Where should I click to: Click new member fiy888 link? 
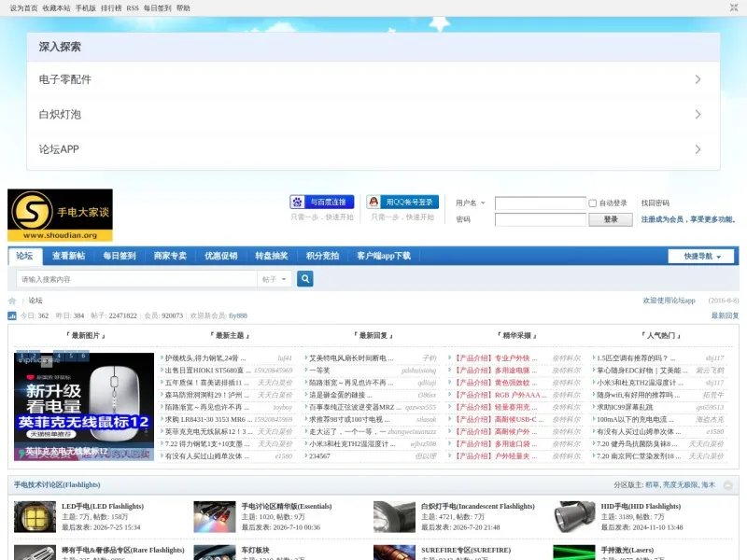click(238, 315)
